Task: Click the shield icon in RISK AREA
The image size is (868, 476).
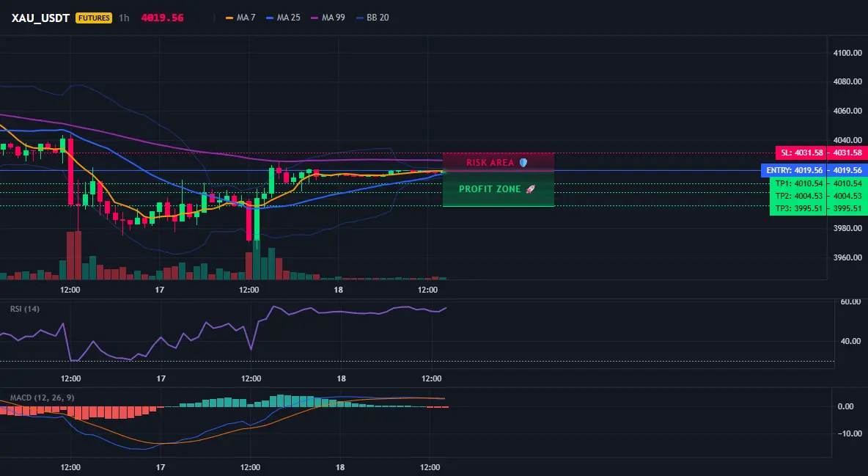Action: pyautogui.click(x=523, y=162)
